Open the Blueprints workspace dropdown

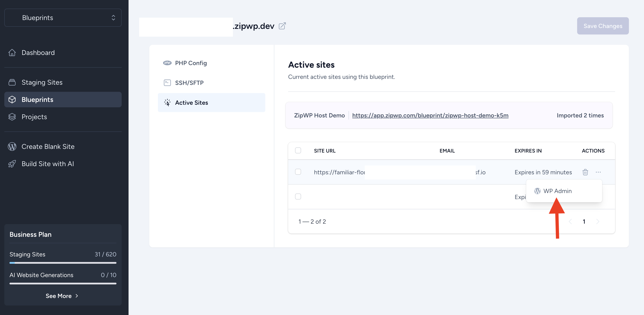63,18
